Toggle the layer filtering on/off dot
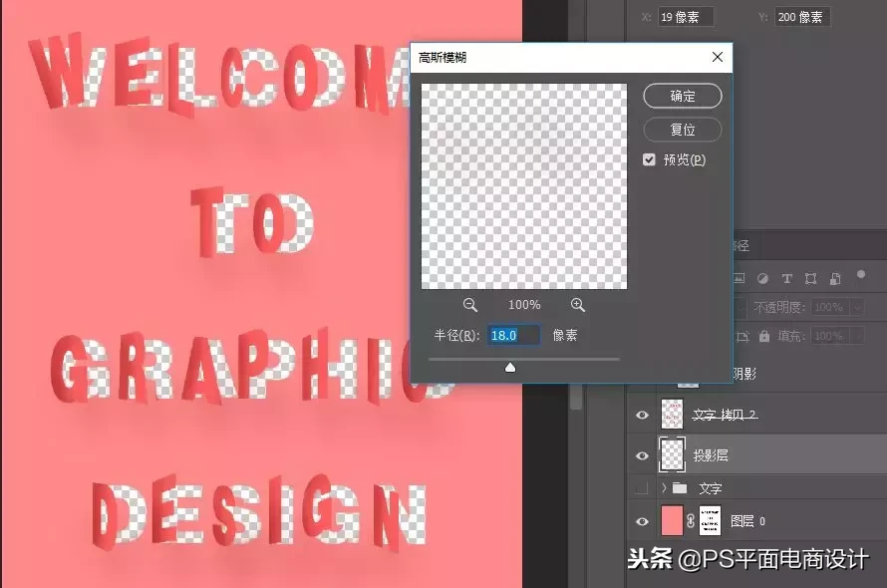887x588 pixels. pos(861,274)
